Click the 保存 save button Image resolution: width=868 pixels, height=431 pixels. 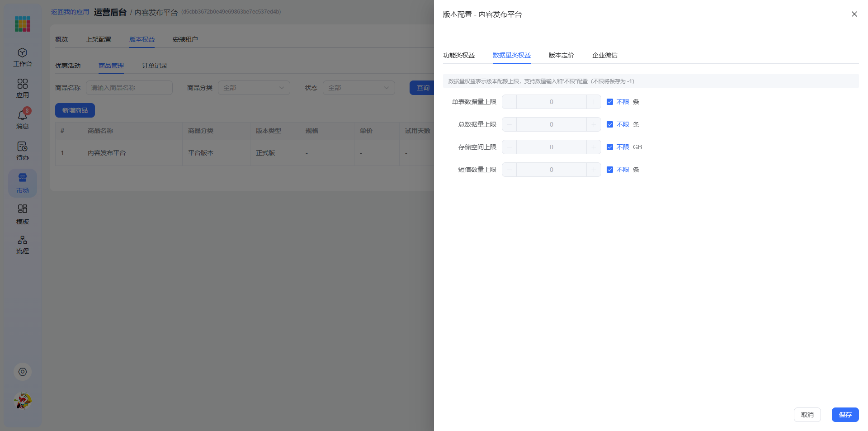click(845, 415)
